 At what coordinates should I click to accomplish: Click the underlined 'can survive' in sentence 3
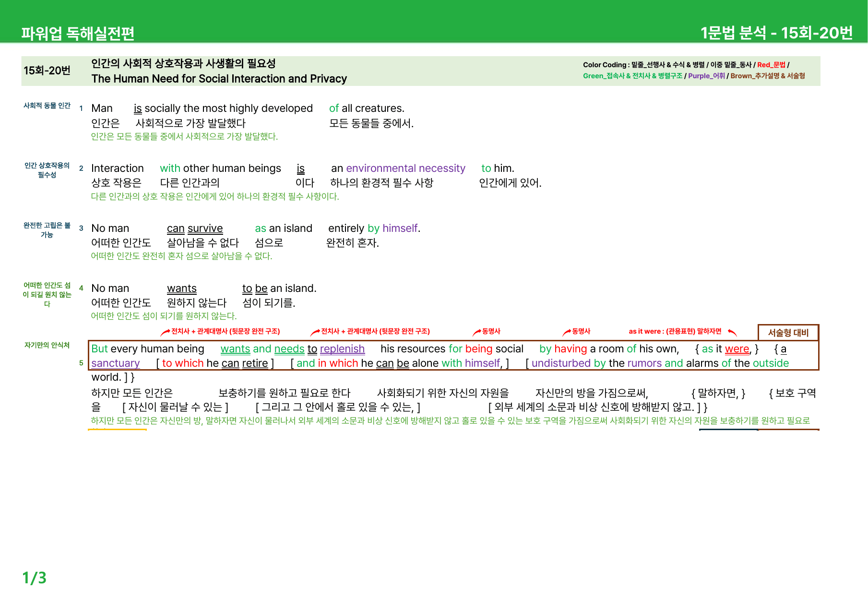[195, 229]
